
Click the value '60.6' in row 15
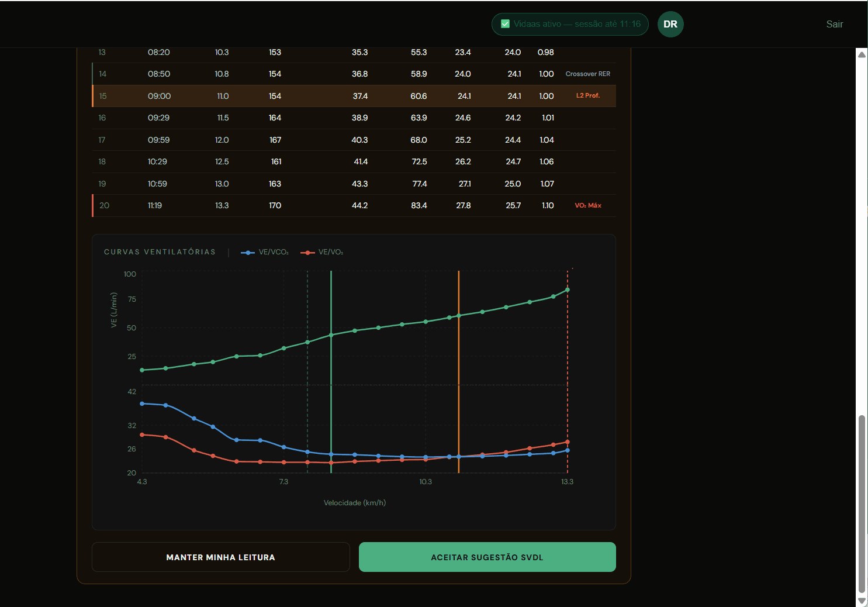[x=419, y=96]
